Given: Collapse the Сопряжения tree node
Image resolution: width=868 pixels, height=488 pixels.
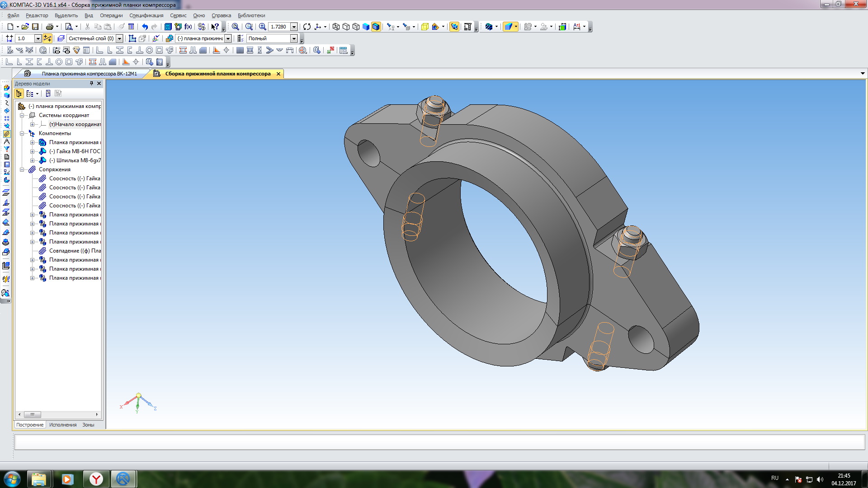Looking at the screenshot, I should tap(22, 169).
